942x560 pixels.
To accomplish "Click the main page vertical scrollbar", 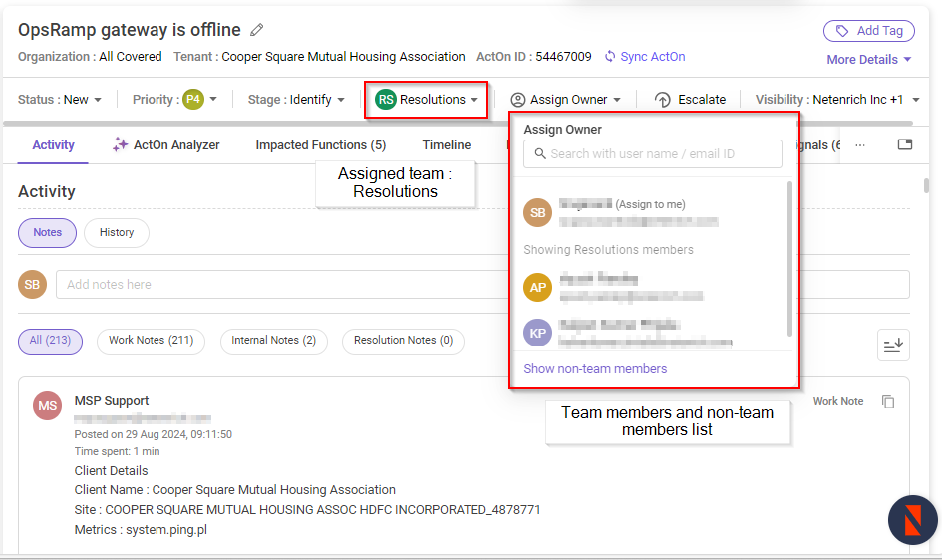I will pos(926,186).
